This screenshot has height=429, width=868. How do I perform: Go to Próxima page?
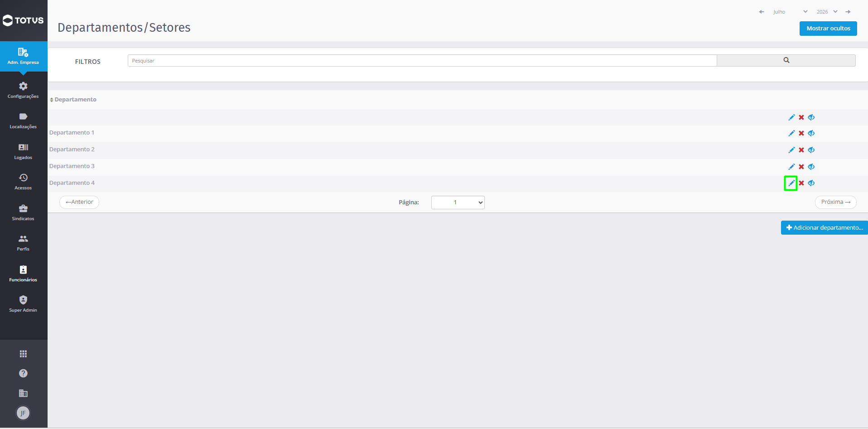[x=835, y=202]
